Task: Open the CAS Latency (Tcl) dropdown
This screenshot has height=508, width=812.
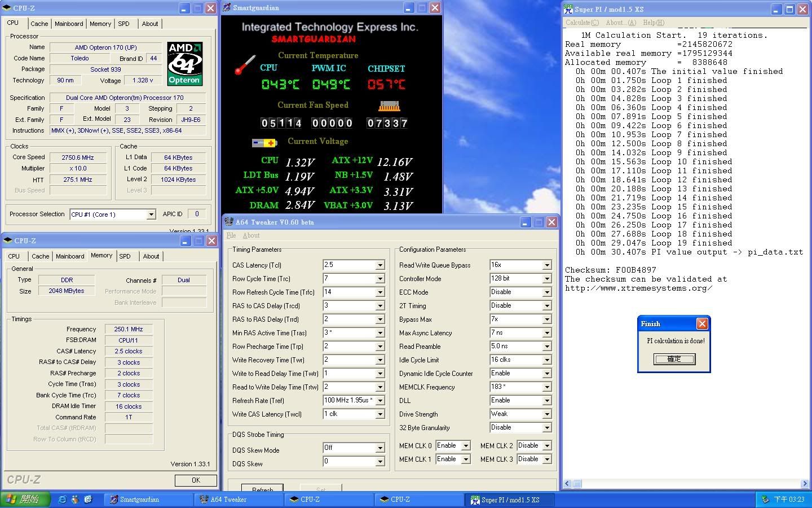Action: point(380,265)
